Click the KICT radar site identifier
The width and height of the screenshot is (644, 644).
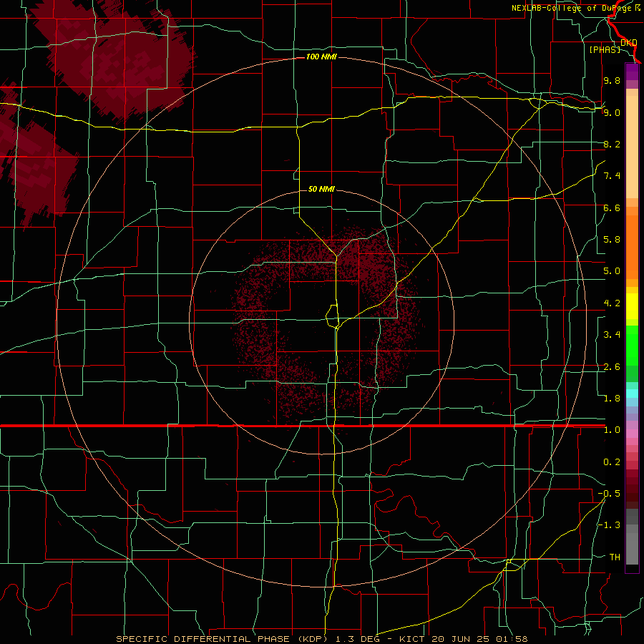(x=413, y=639)
